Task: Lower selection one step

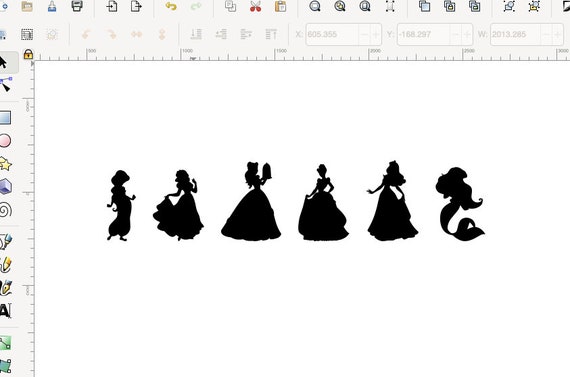Action: [x=221, y=35]
